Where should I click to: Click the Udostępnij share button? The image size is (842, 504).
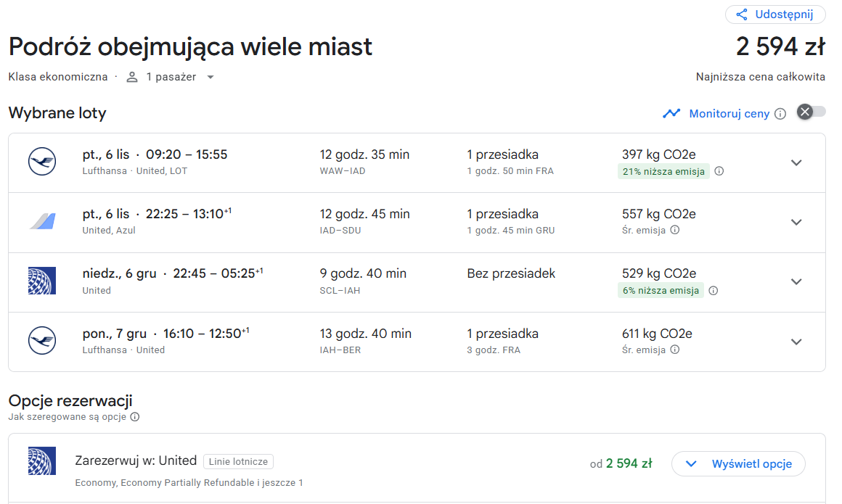(775, 15)
